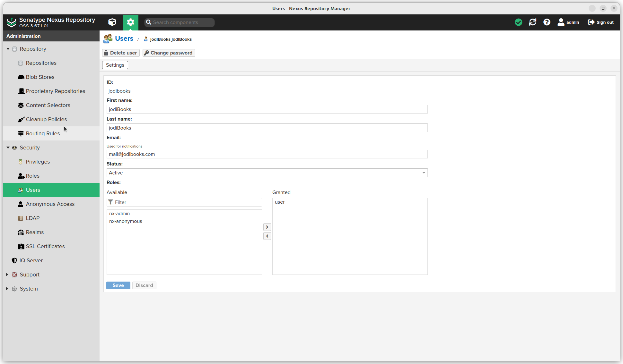Click the Administration gear icon
This screenshot has width=623, height=364.
tap(130, 22)
